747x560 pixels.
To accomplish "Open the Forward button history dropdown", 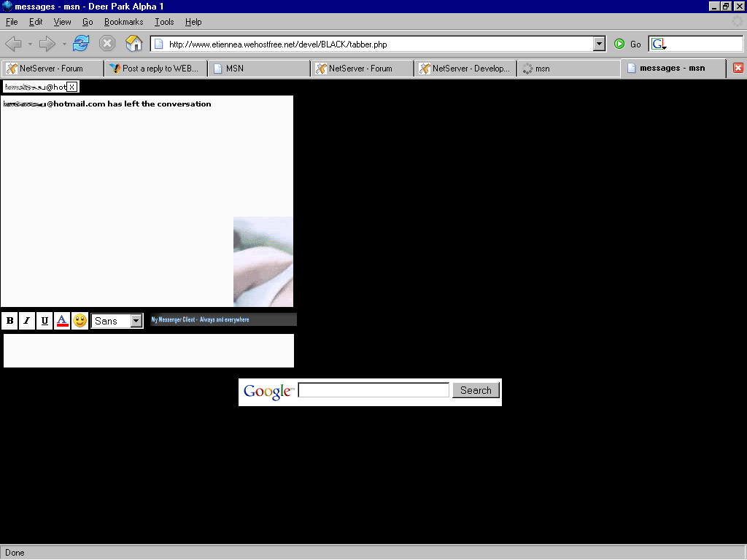I will coord(64,44).
